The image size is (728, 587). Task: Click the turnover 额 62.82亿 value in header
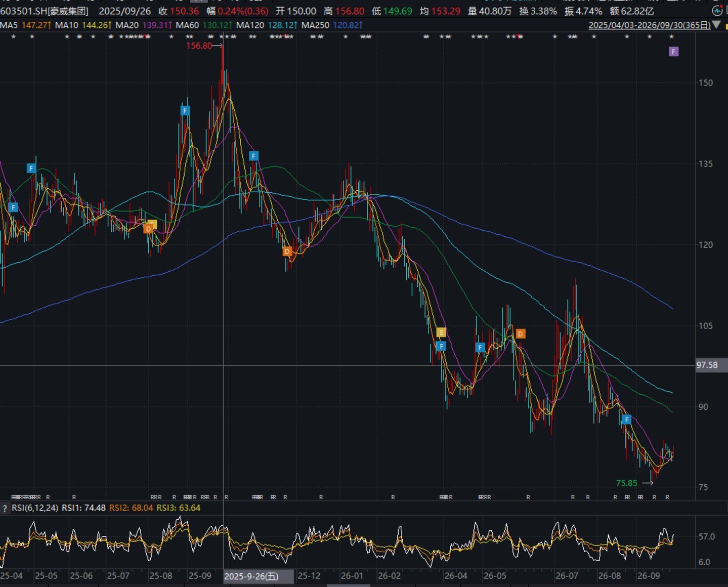tap(632, 11)
